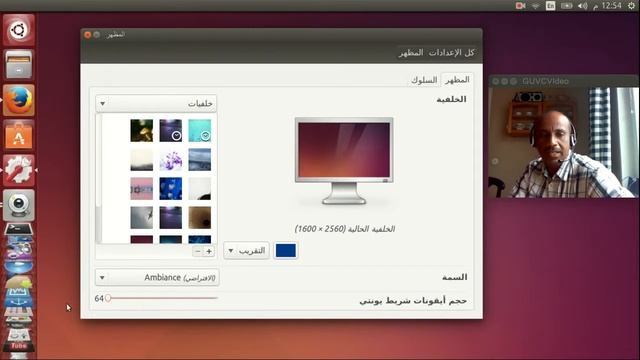This screenshot has height=360, width=640.
Task: Select the white wallpaper with black corner
Action: coord(200,189)
